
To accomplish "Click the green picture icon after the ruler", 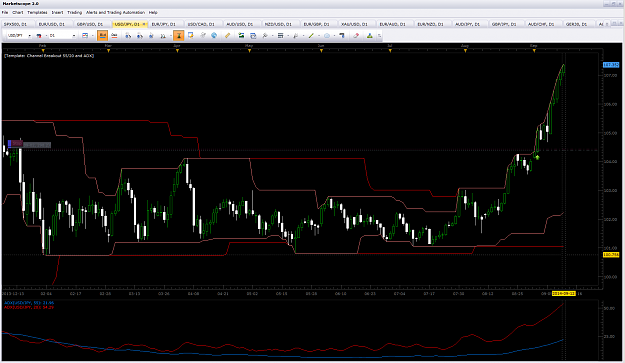I will click(x=241, y=35).
